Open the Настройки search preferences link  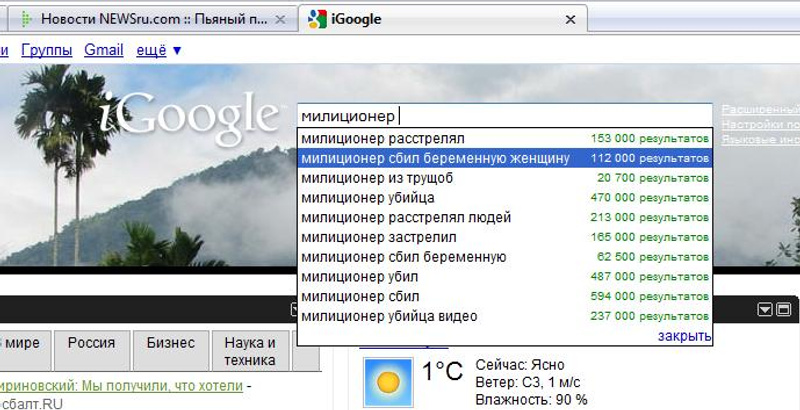[x=761, y=124]
